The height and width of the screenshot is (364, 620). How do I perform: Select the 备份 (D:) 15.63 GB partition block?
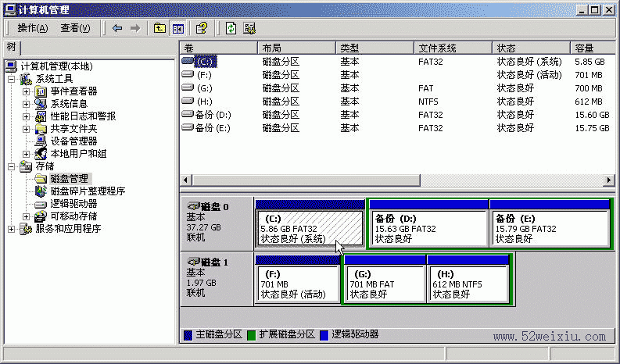(x=429, y=223)
